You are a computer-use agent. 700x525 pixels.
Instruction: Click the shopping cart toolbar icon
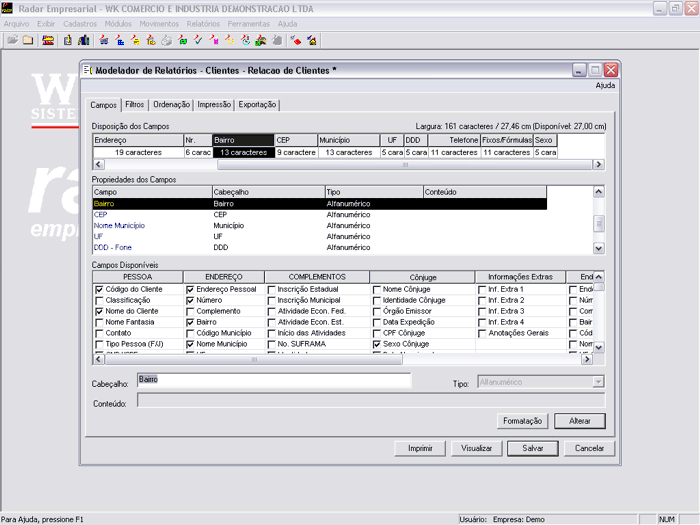(104, 40)
